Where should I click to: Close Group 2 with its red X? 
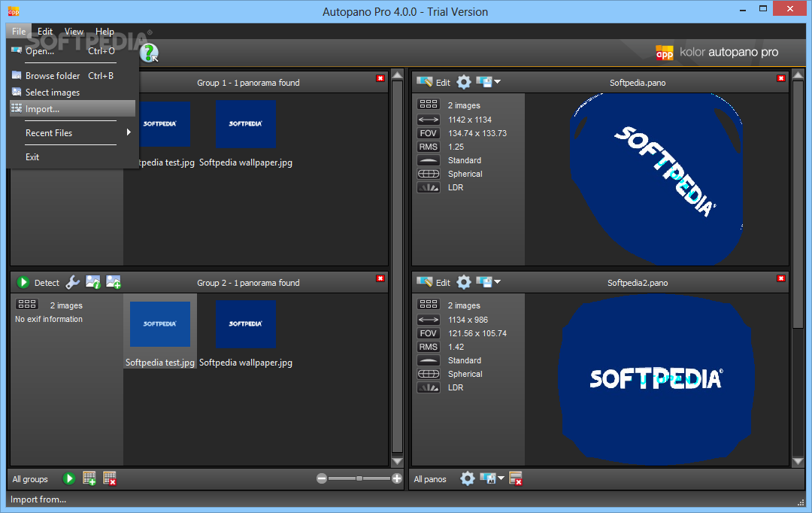point(380,279)
